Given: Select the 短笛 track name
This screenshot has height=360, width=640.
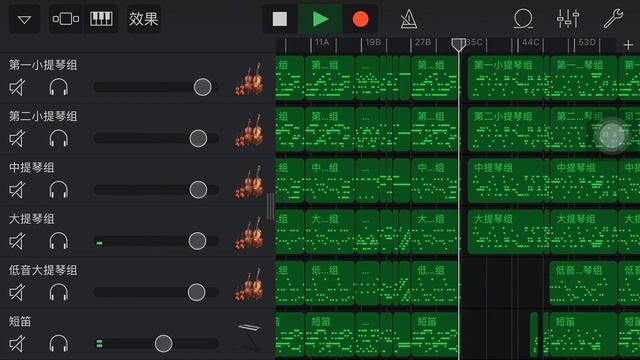Looking at the screenshot, I should (x=20, y=322).
